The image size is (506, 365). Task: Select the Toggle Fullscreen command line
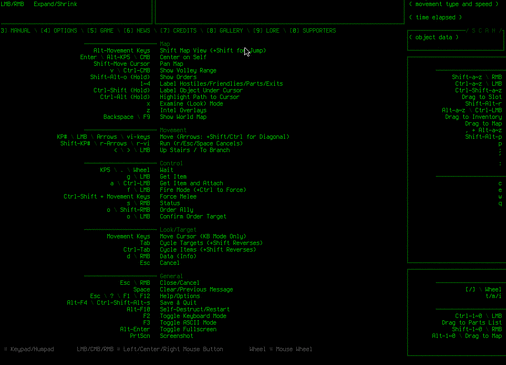click(188, 329)
